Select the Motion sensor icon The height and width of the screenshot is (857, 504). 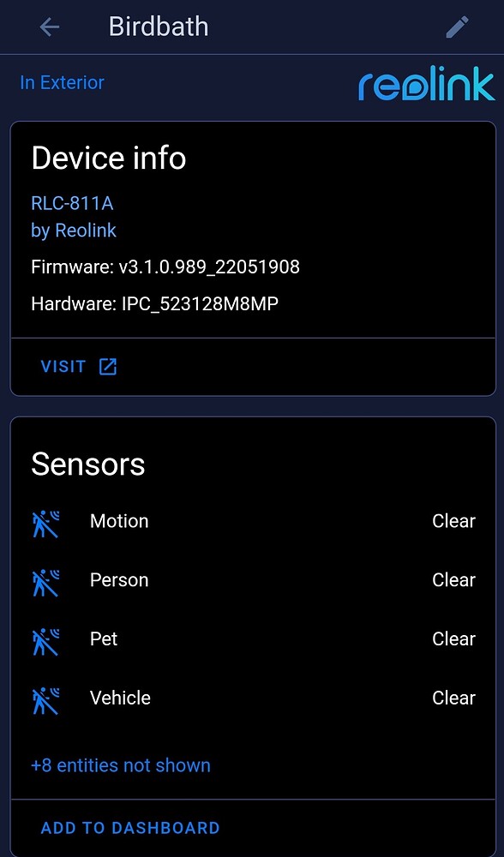pos(45,521)
